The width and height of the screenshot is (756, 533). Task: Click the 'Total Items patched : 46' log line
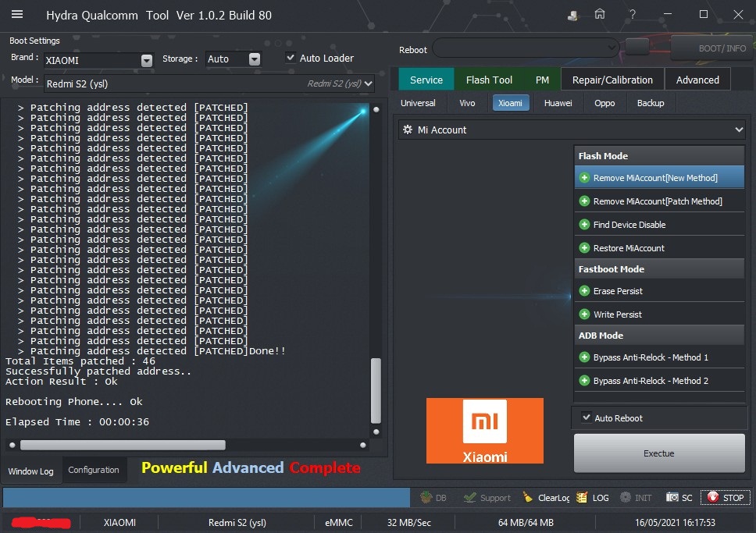80,361
